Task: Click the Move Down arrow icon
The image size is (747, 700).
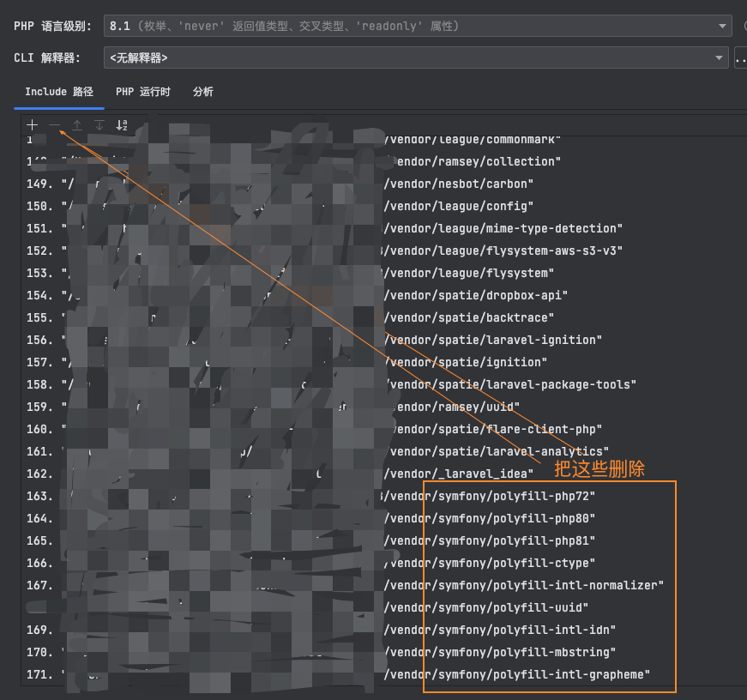Action: coord(99,125)
